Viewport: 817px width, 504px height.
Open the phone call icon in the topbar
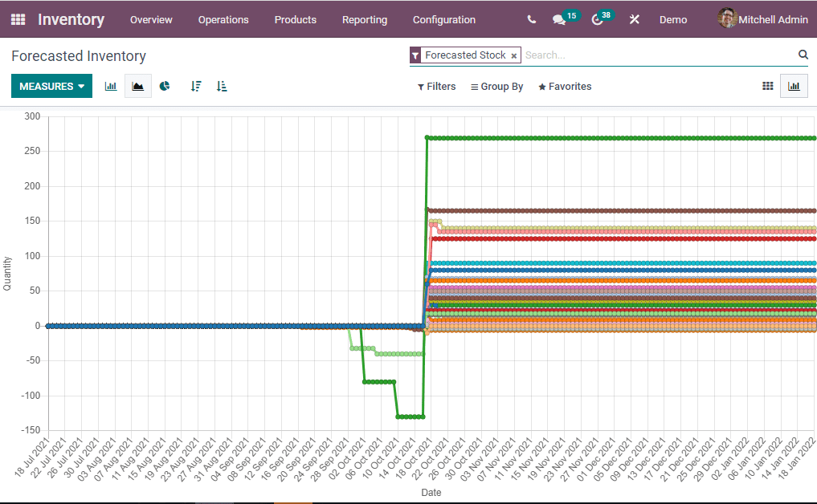[x=531, y=19]
